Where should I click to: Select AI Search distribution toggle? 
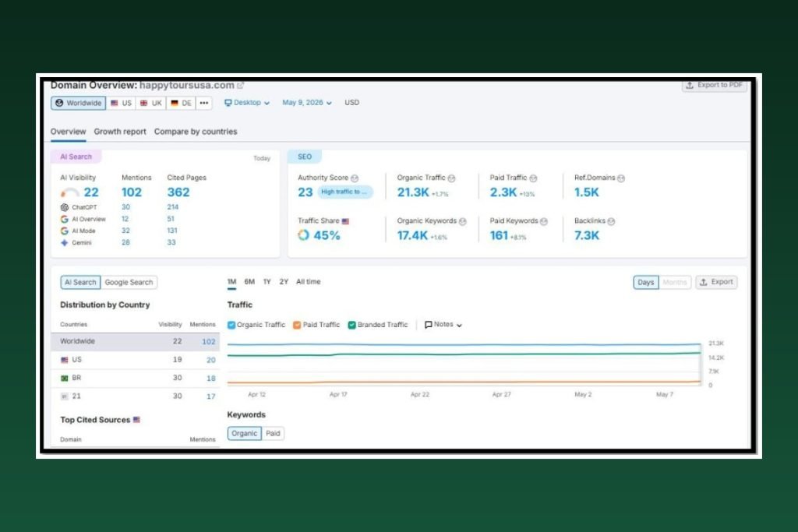[80, 282]
